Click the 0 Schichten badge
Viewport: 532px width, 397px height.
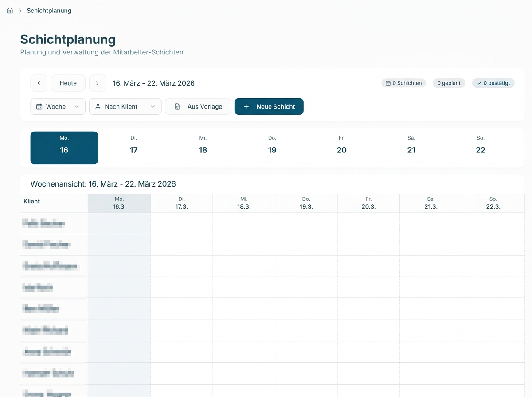point(404,83)
